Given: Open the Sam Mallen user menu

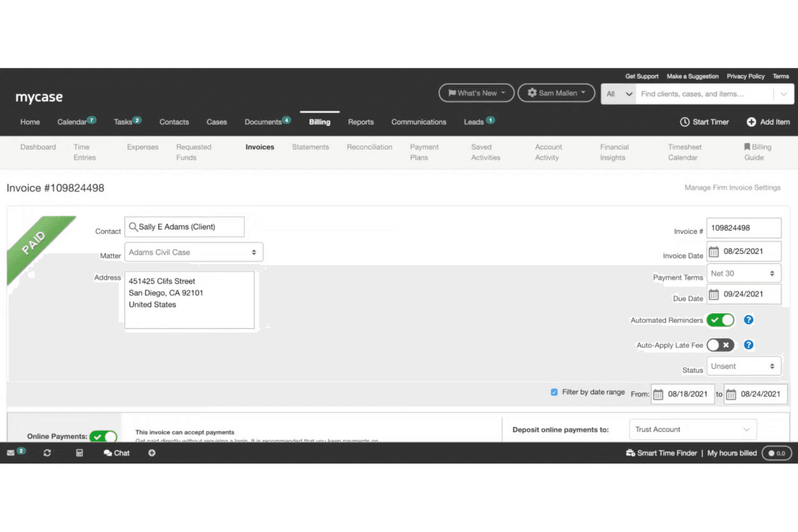Looking at the screenshot, I should tap(556, 93).
